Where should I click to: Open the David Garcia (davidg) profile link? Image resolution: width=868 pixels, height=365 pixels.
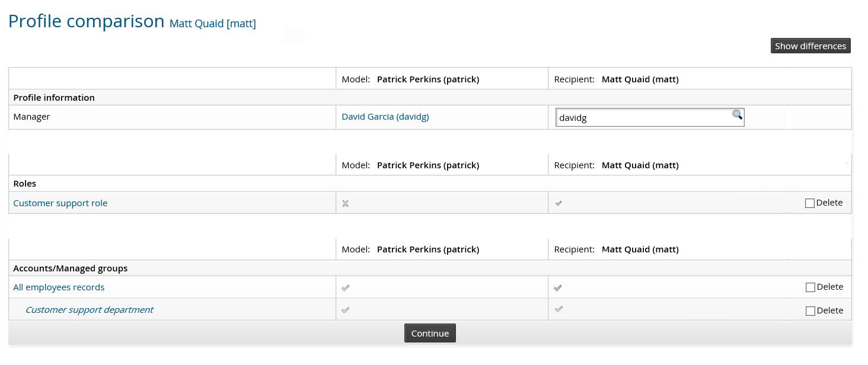pyautogui.click(x=385, y=116)
